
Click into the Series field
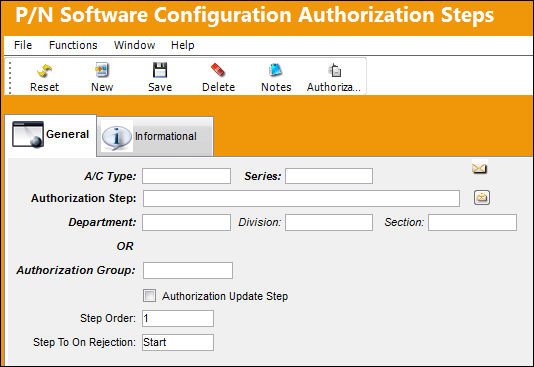329,176
